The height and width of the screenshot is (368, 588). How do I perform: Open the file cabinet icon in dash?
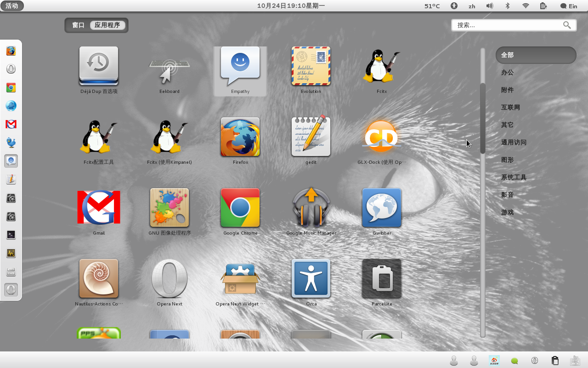11,271
